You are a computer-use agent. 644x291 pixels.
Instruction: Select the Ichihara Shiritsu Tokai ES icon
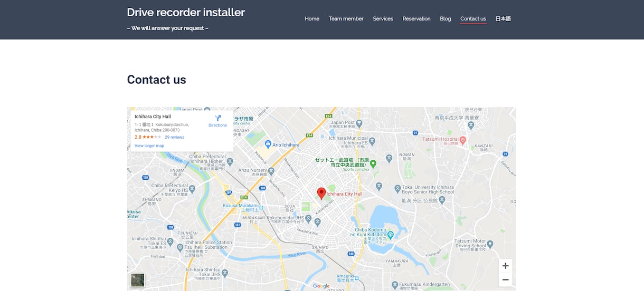click(x=171, y=241)
